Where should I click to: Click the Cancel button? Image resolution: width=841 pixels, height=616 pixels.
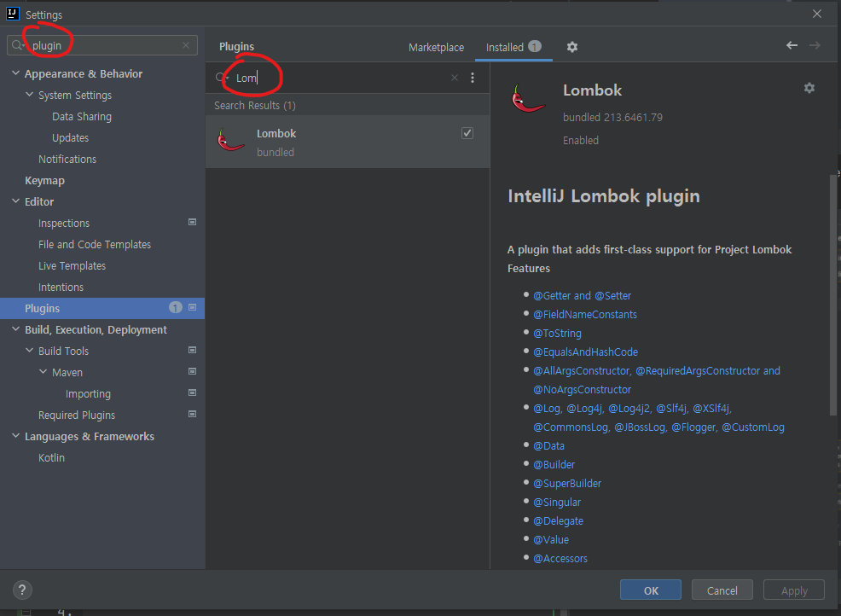722,590
